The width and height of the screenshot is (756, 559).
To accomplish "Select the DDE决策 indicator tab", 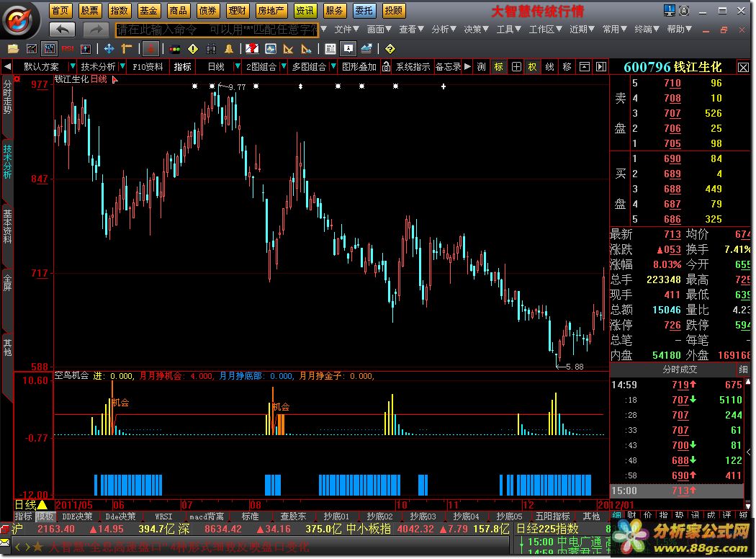I will click(x=78, y=516).
